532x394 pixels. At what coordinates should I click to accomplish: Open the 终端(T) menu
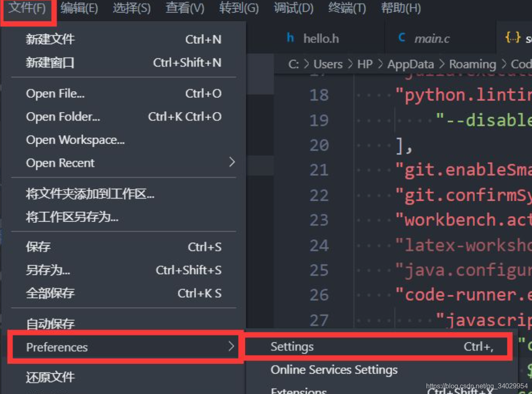(x=347, y=8)
